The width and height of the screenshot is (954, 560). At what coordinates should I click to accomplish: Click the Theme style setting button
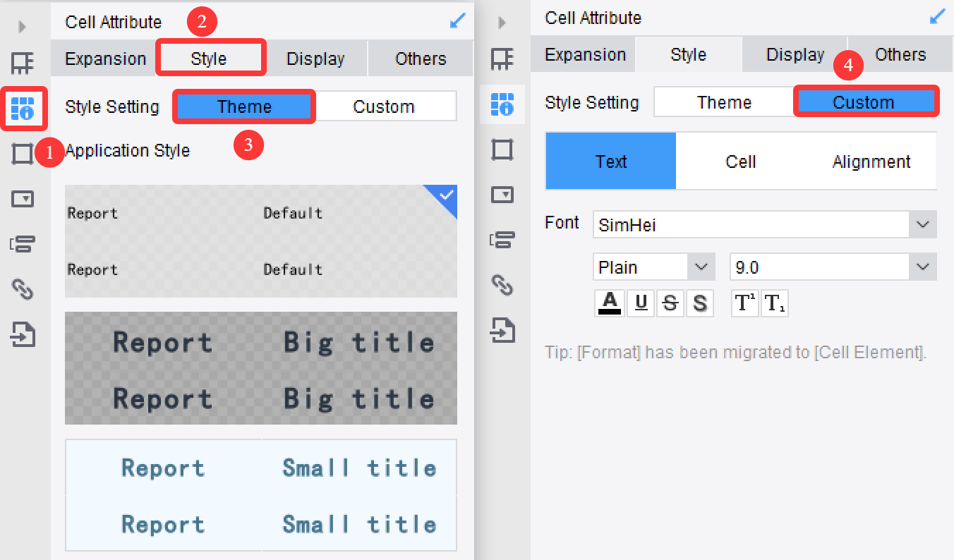tap(243, 106)
